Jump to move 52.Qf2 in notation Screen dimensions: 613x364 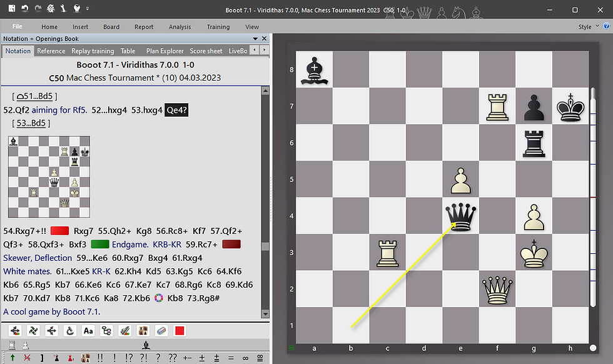(16, 110)
